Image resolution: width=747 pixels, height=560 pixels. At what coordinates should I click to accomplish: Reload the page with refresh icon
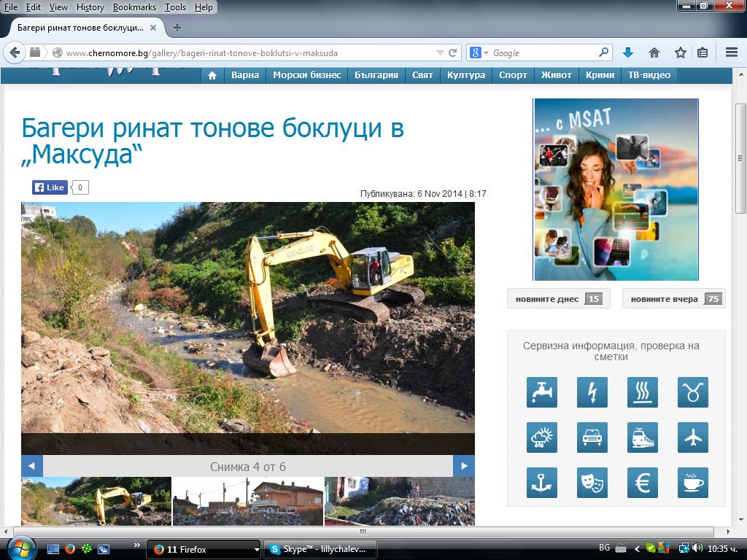(x=452, y=52)
